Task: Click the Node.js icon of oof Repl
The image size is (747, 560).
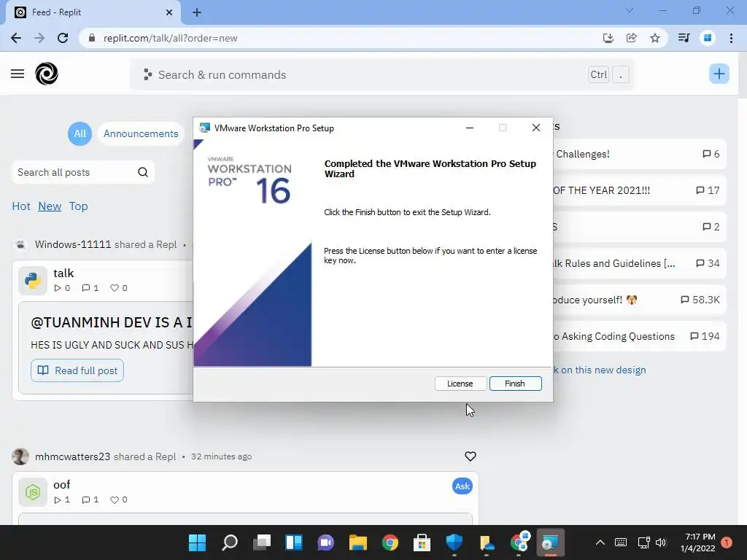Action: coord(33,492)
